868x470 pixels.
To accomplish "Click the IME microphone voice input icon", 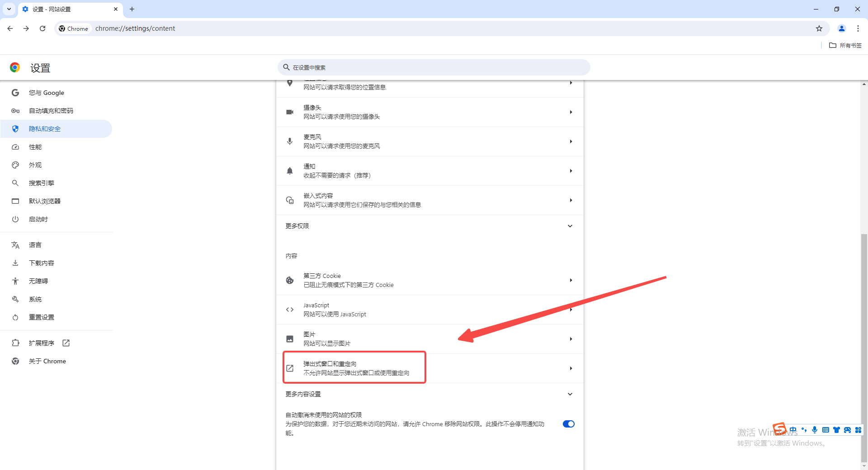I will click(815, 430).
